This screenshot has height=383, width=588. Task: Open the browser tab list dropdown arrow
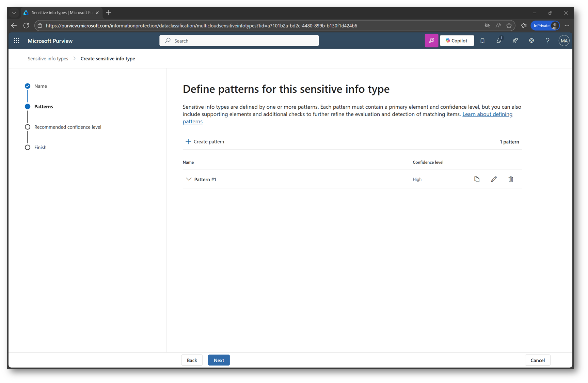click(14, 13)
